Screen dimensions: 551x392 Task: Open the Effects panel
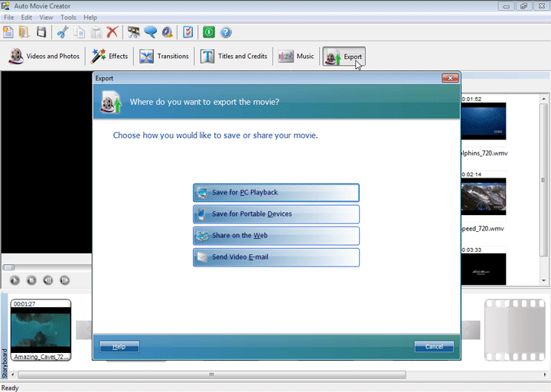pyautogui.click(x=109, y=57)
